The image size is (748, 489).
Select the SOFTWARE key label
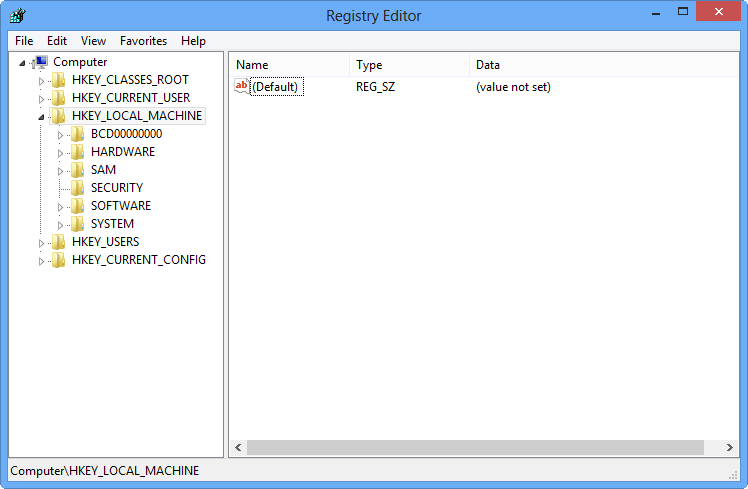point(121,206)
